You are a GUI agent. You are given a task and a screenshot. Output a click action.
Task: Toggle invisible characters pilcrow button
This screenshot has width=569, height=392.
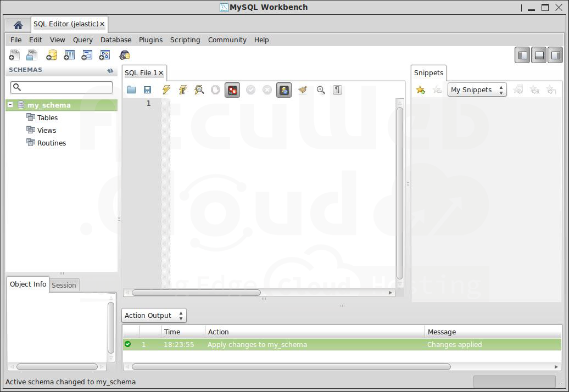[337, 90]
